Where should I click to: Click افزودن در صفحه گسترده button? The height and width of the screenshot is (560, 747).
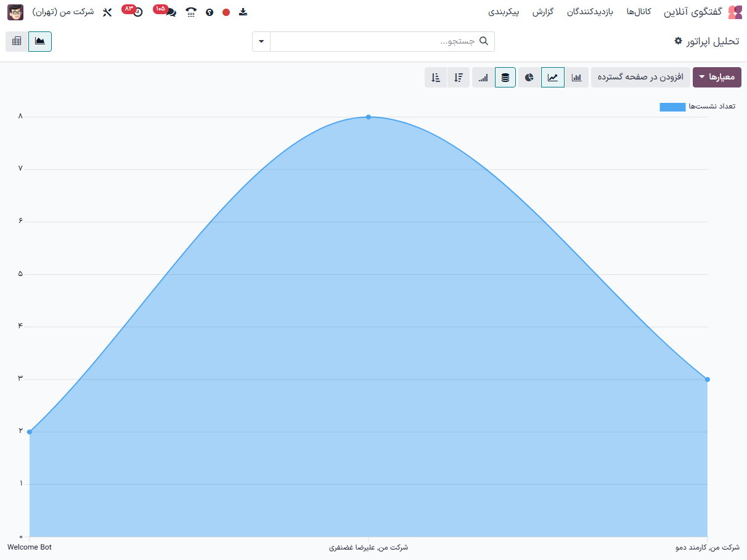(x=640, y=78)
